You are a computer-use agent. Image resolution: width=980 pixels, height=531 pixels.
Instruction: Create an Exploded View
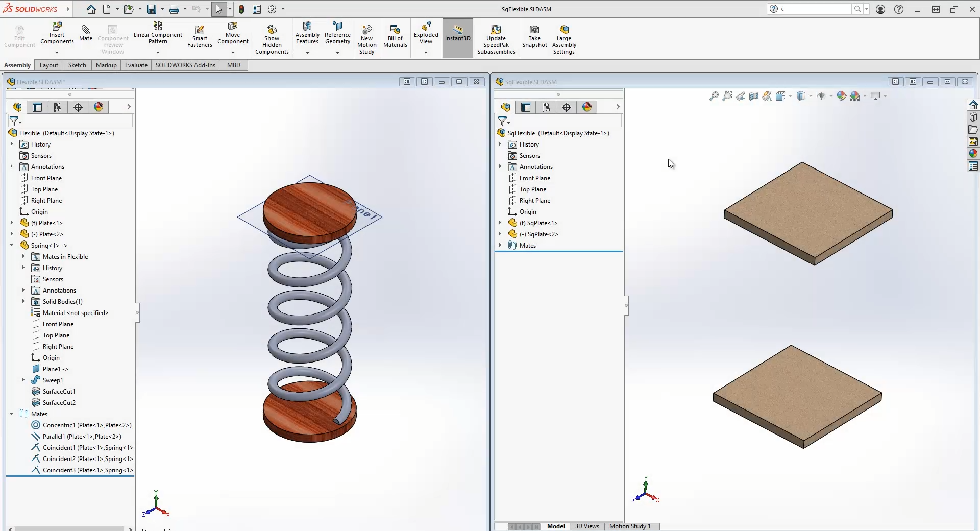click(x=426, y=33)
